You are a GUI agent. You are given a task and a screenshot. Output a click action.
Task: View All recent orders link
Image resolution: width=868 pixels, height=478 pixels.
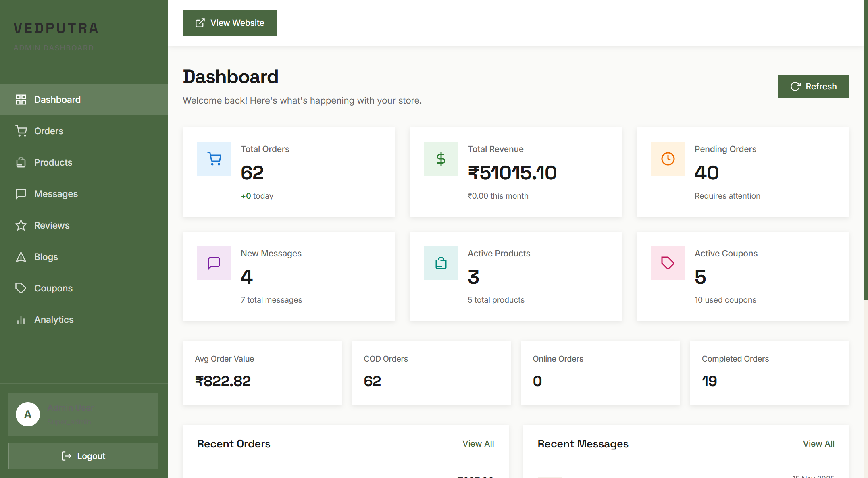pos(478,444)
